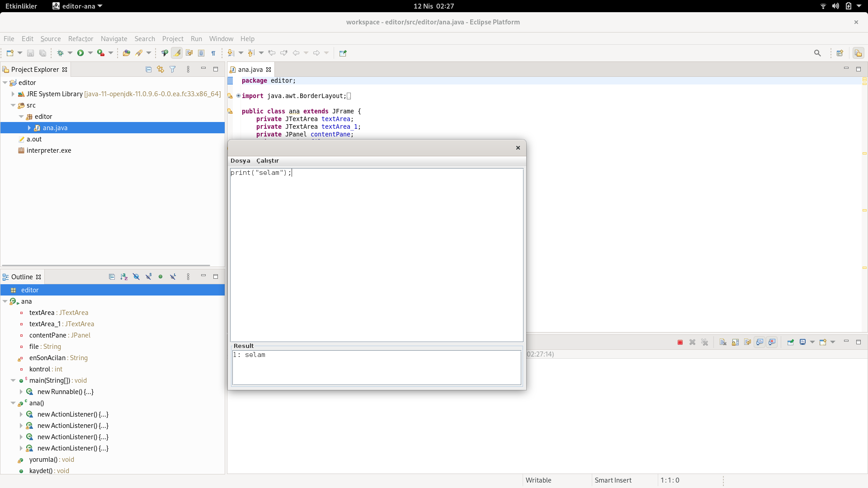The image size is (868, 488).
Task: Click Next Annotation arrow icon
Action: point(231,53)
